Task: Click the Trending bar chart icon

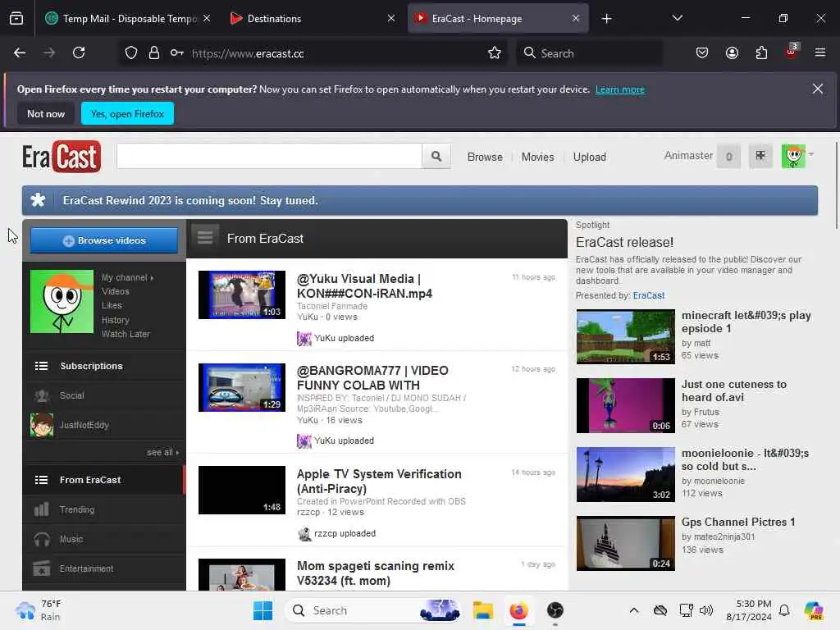Action: (x=41, y=509)
